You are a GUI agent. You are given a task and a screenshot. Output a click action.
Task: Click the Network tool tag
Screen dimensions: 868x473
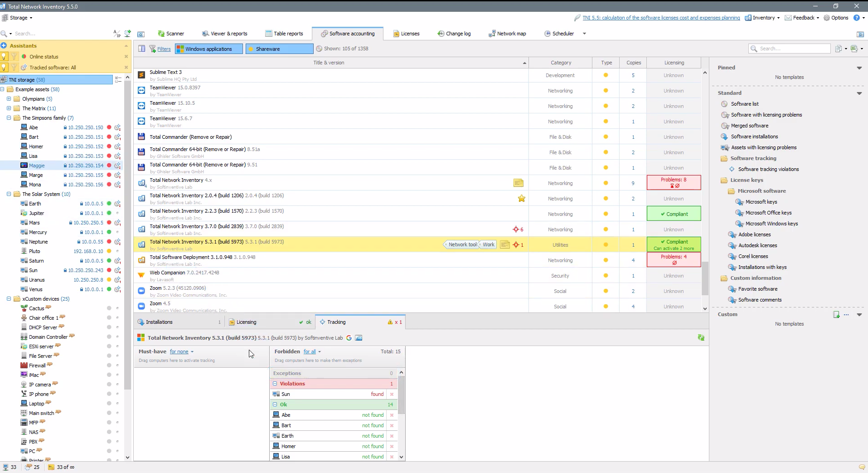coord(461,244)
